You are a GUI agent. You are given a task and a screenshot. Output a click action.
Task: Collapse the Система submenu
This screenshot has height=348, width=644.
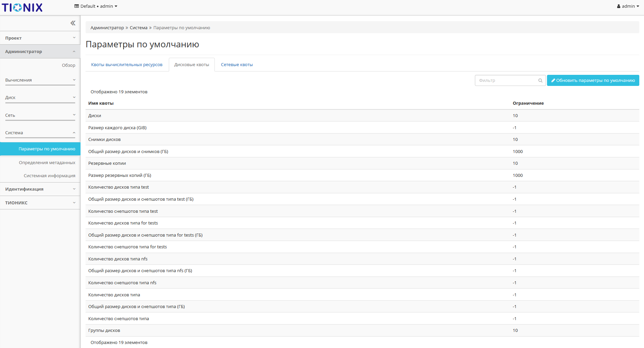pos(40,133)
